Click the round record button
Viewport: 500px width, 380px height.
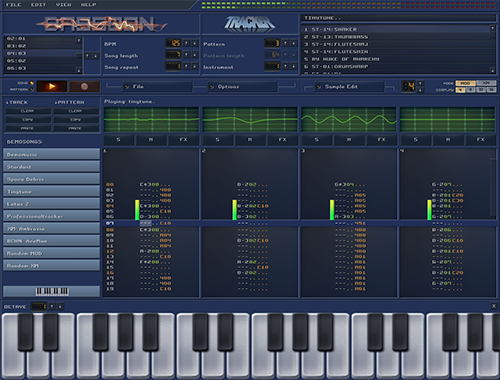(84, 87)
